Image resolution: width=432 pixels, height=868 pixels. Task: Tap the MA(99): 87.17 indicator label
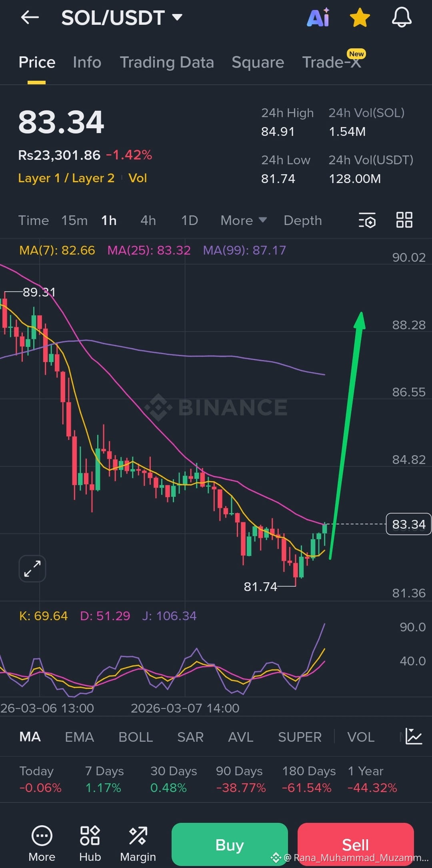(245, 251)
